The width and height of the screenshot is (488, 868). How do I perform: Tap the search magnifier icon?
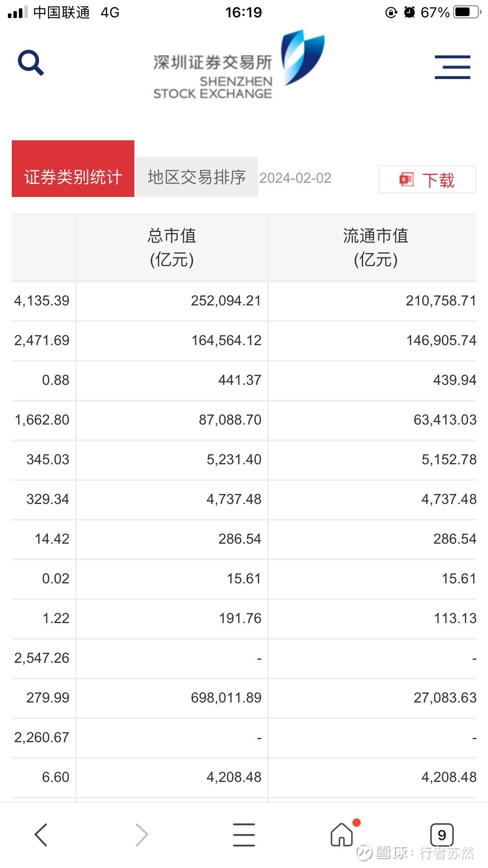[x=31, y=62]
